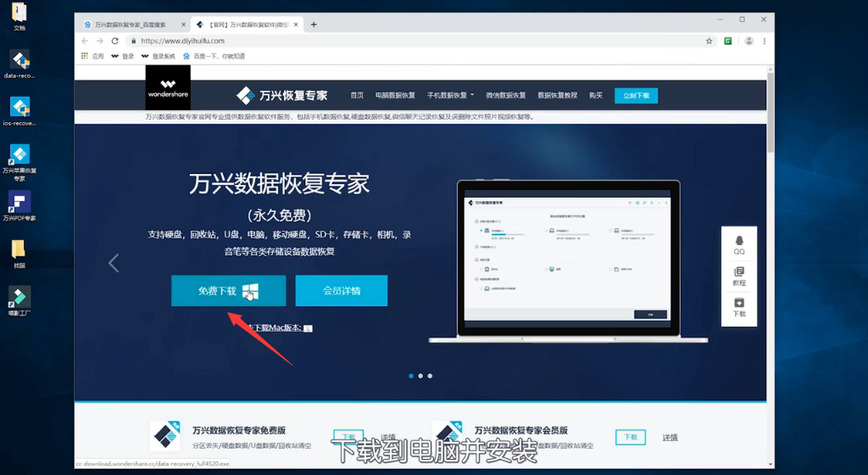The height and width of the screenshot is (475, 868).
Task: Select the first carousel dot
Action: (x=411, y=376)
